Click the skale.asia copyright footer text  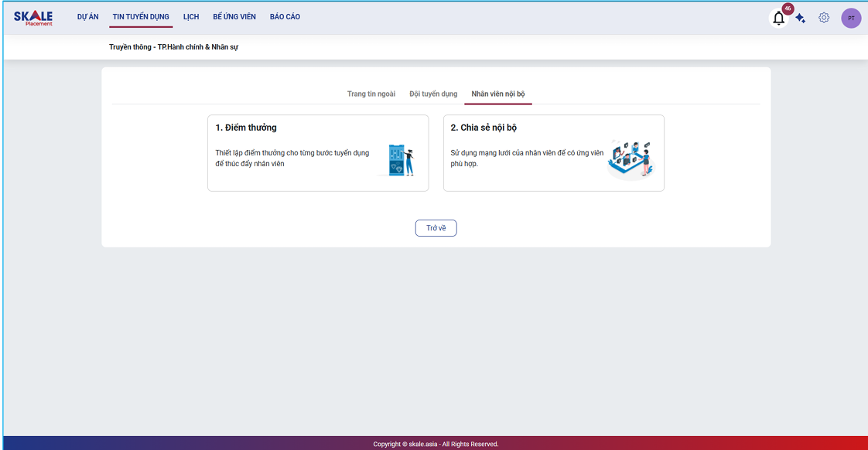tap(436, 444)
